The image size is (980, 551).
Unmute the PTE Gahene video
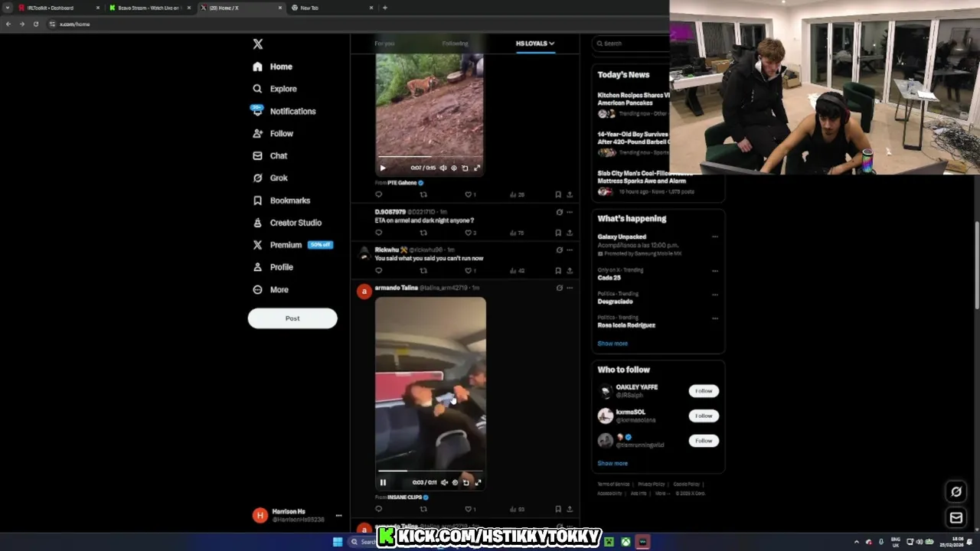(x=443, y=168)
